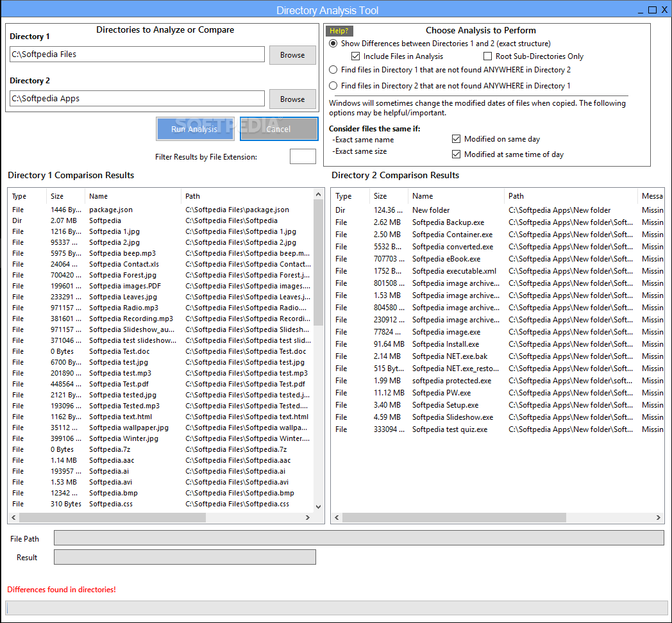
Task: Toggle Include Files in Analysis checkbox
Action: (355, 56)
